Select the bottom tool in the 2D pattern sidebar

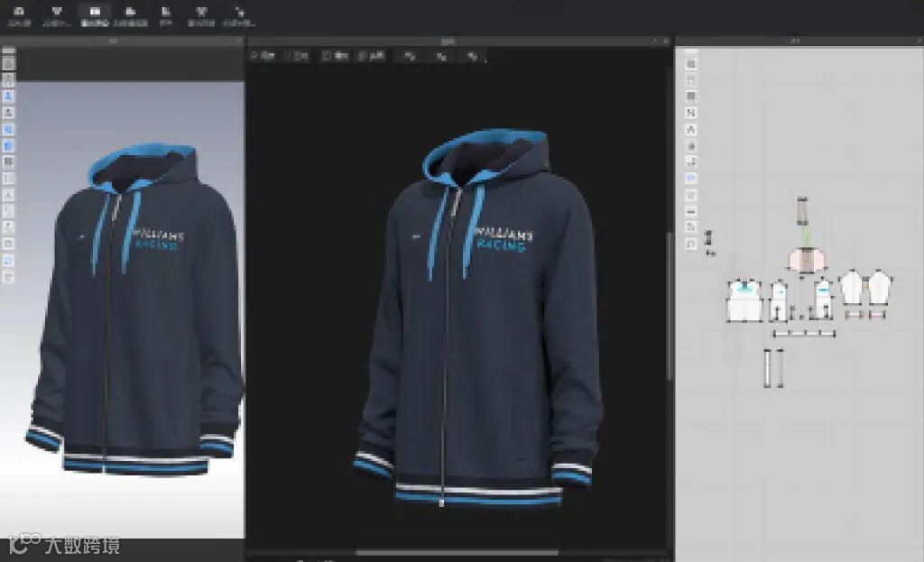[691, 244]
